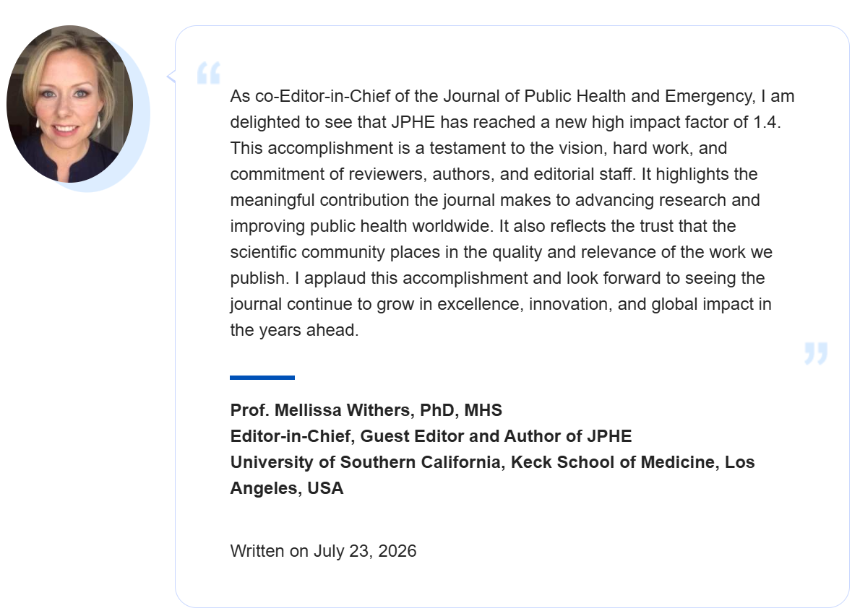The height and width of the screenshot is (616, 860).
Task: Click the commitment of reviewers, authors line
Action: (x=494, y=174)
